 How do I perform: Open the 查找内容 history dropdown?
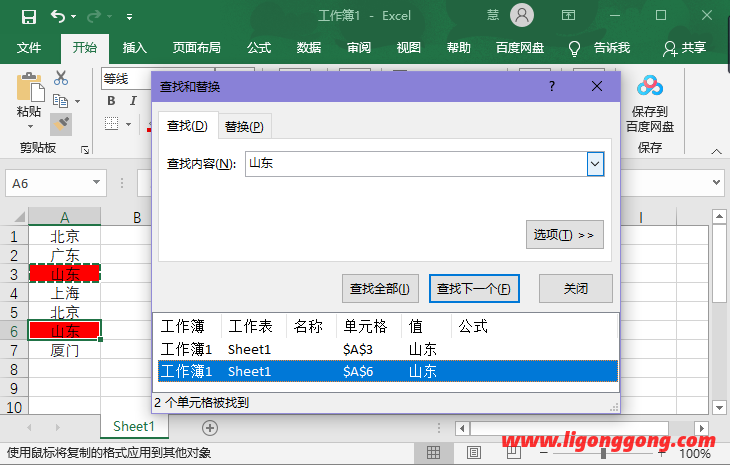tap(595, 164)
